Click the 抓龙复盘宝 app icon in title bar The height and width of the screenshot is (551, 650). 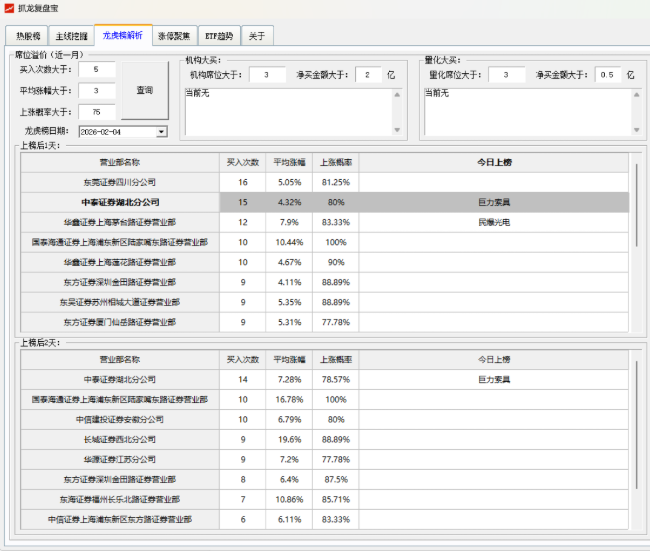(x=9, y=8)
